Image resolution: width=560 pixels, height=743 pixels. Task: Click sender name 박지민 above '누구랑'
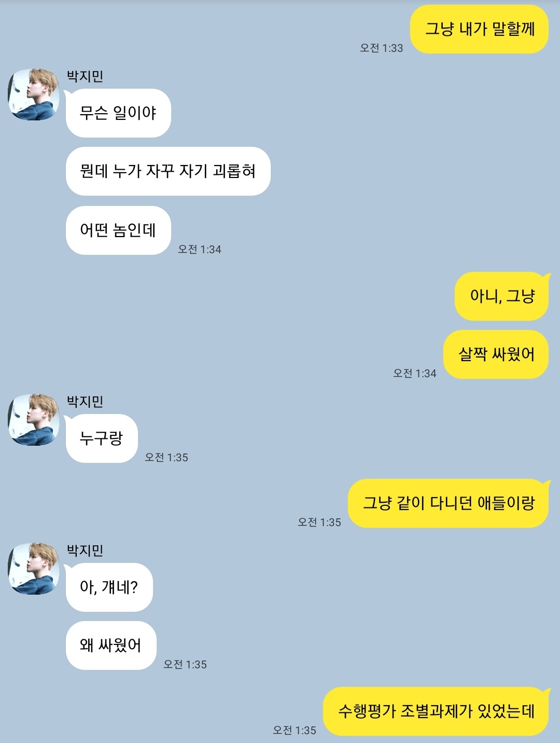[x=85, y=402]
